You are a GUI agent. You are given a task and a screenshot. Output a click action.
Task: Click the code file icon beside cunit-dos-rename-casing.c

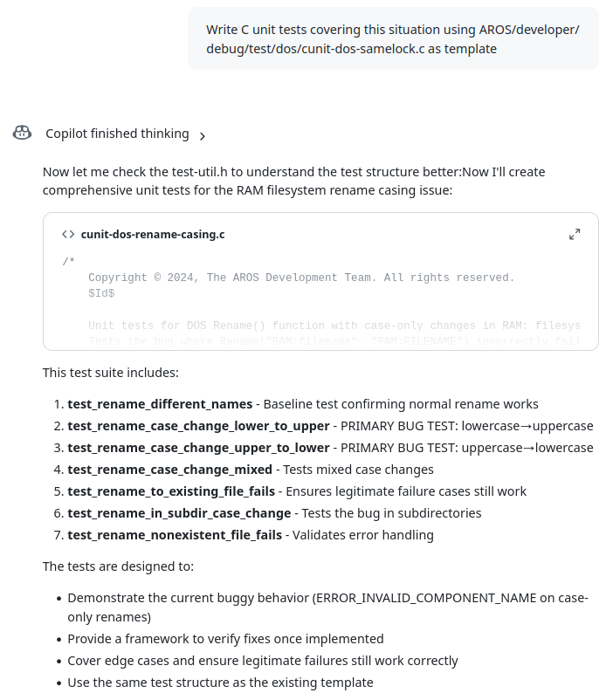click(67, 234)
